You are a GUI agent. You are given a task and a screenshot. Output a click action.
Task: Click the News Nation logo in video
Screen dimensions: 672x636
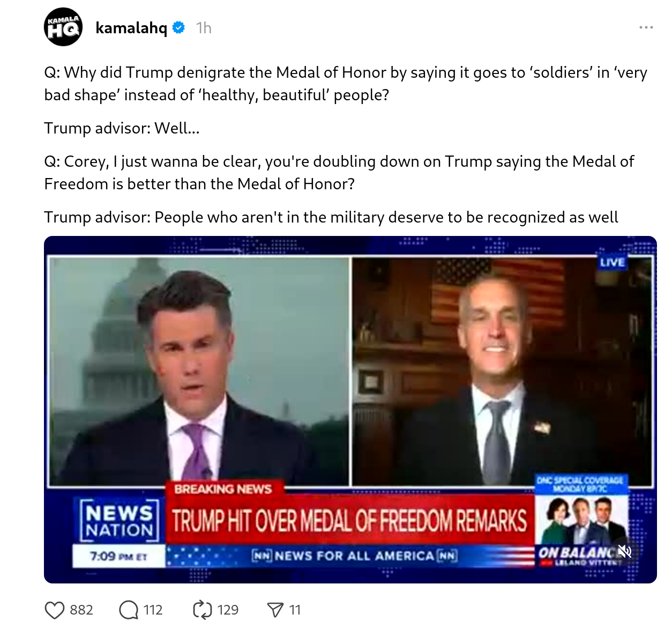coord(120,521)
